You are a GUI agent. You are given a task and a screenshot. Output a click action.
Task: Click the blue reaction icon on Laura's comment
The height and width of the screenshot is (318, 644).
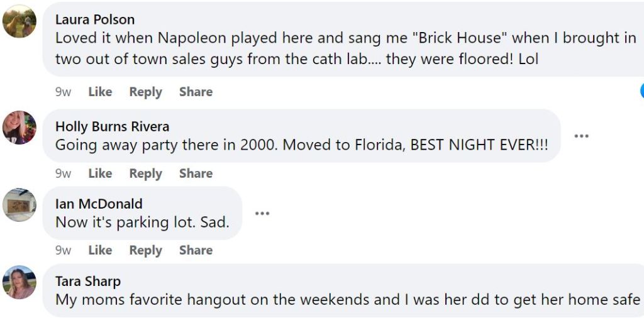[x=641, y=90]
